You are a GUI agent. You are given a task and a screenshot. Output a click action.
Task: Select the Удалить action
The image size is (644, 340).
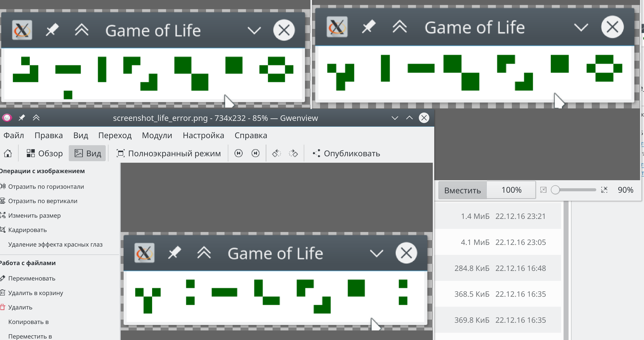(x=17, y=307)
